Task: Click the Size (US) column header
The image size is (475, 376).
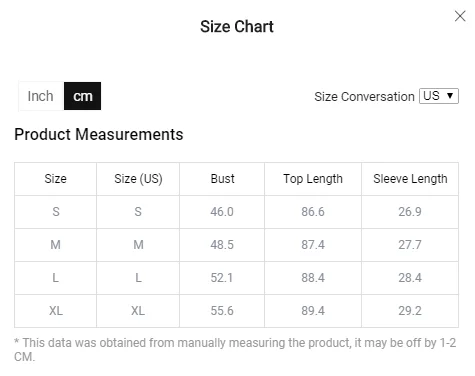Action: click(138, 179)
